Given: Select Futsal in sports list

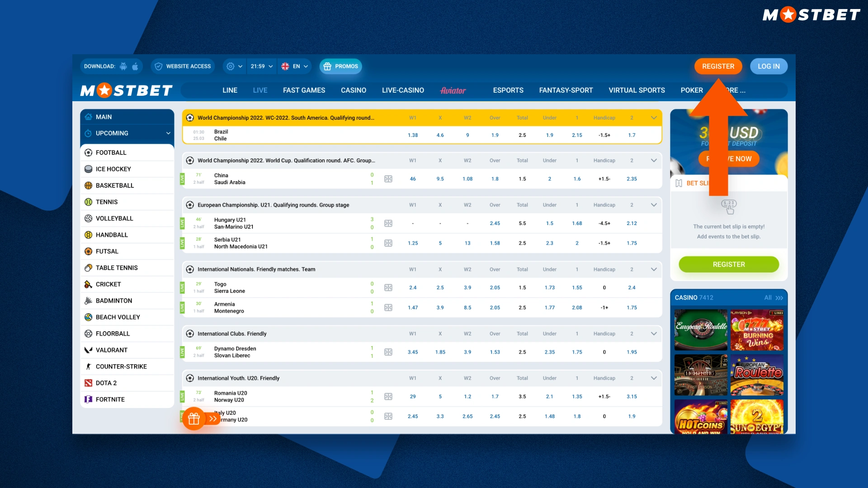Looking at the screenshot, I should pyautogui.click(x=127, y=252).
